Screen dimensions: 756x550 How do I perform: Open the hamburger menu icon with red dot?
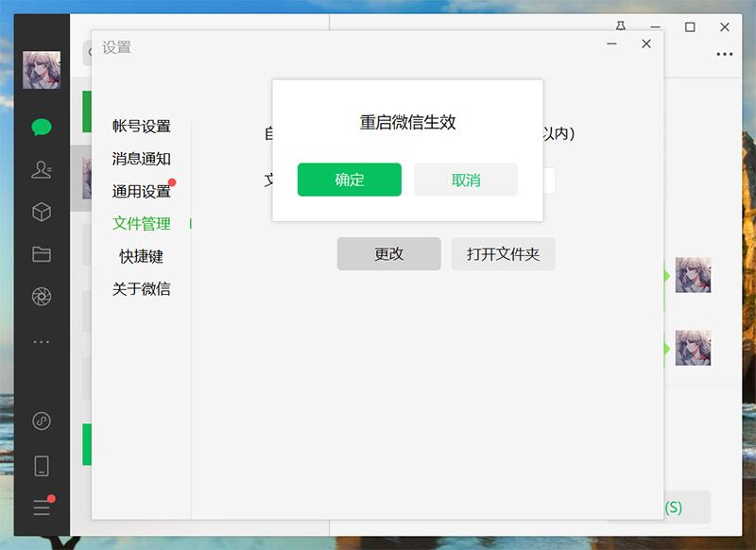[x=43, y=506]
